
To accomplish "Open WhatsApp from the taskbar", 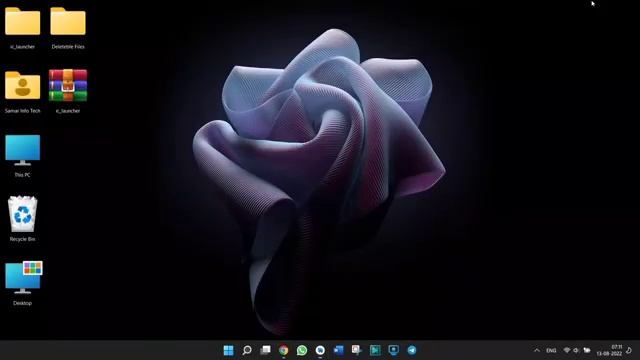I will 302,350.
